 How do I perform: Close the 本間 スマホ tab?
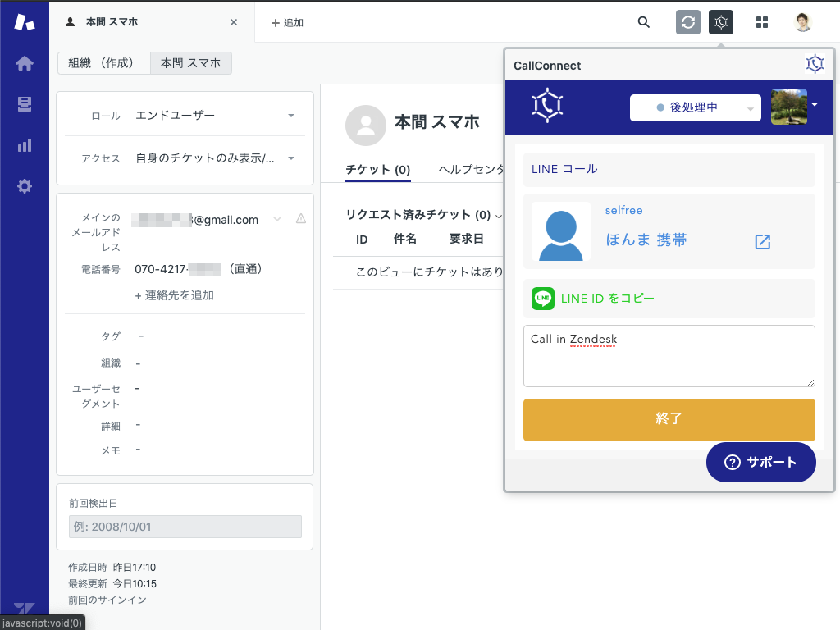[234, 22]
